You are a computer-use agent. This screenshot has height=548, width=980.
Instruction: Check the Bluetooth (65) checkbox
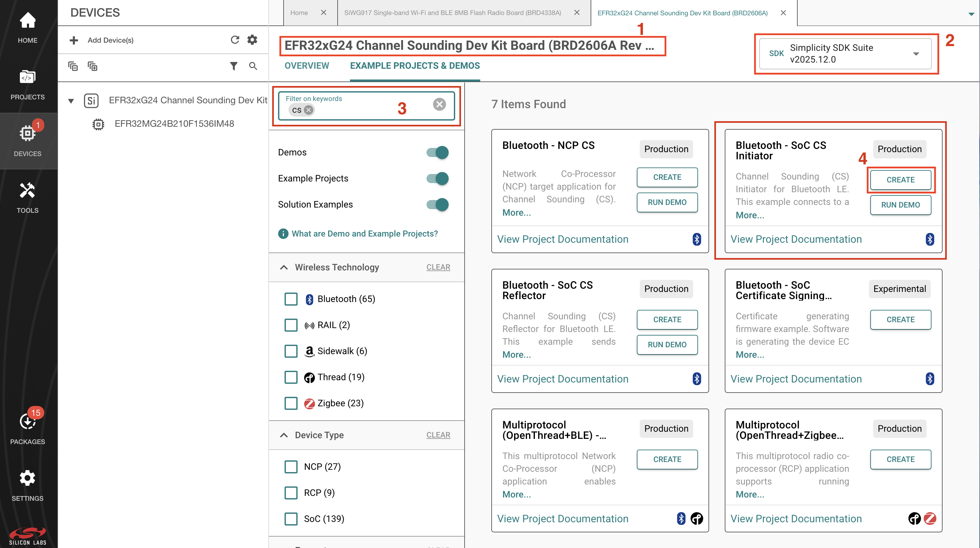point(291,299)
